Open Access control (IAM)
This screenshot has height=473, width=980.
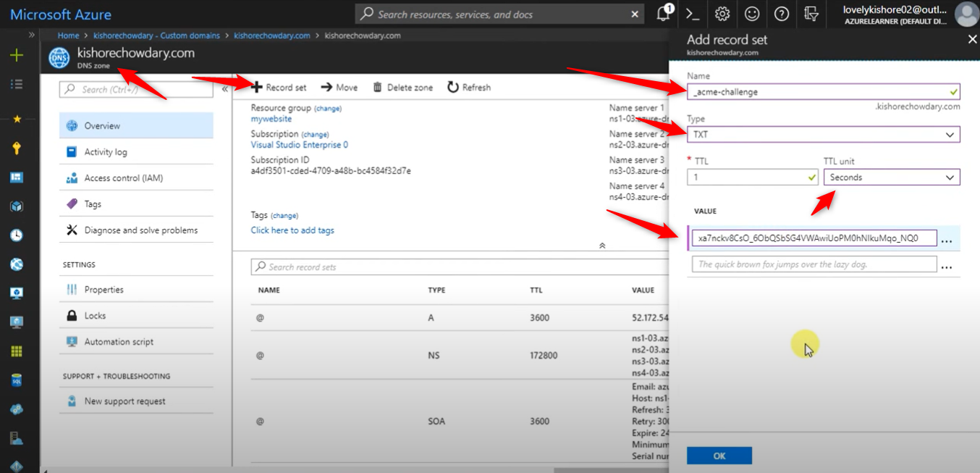coord(136,177)
